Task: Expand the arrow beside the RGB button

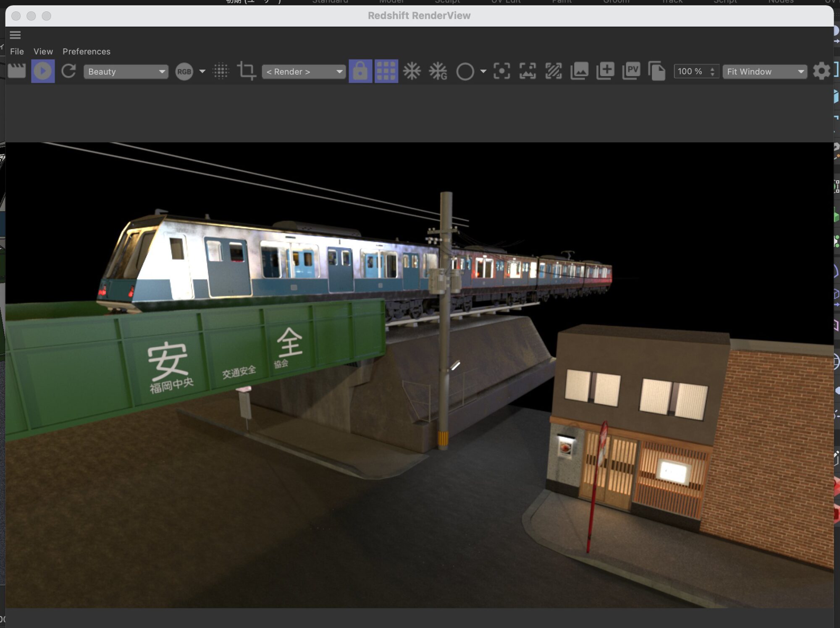Action: 202,71
